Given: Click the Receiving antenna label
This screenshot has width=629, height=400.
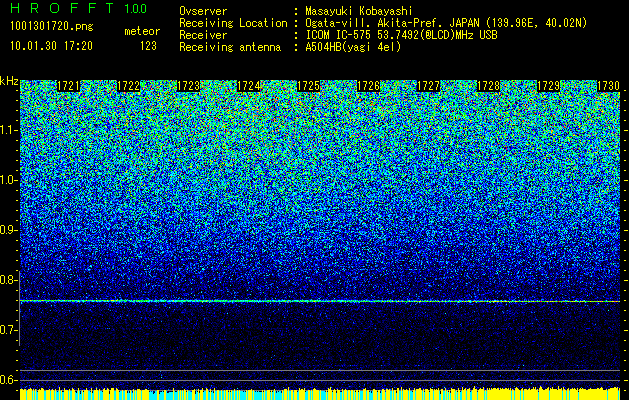Looking at the screenshot, I should (230, 47).
